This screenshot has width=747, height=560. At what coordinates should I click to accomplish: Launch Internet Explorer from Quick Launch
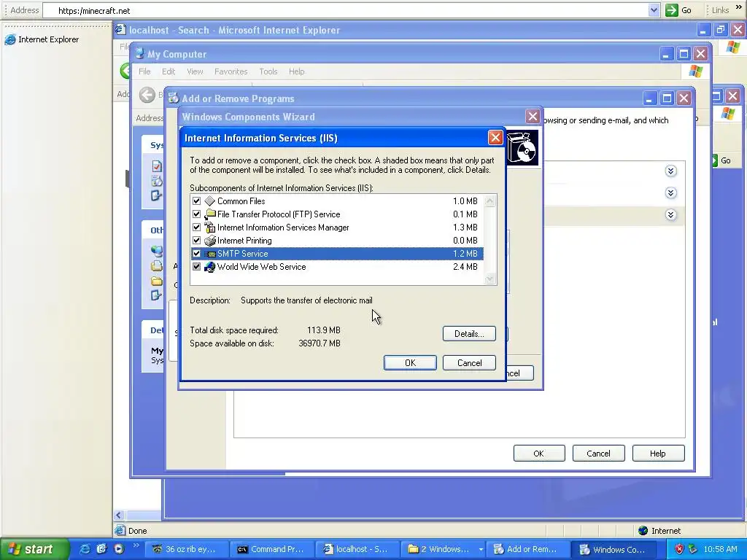click(85, 549)
